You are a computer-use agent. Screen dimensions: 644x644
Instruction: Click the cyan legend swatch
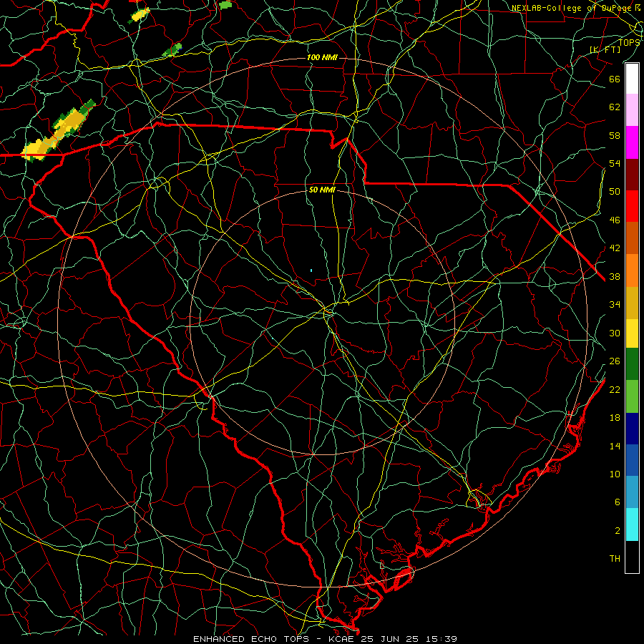click(x=632, y=525)
